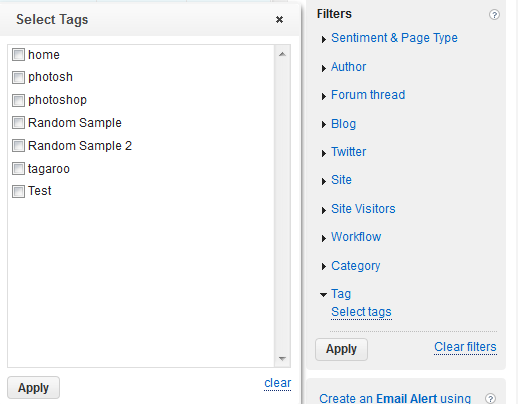Image resolution: width=519 pixels, height=404 pixels.
Task: Open the Author filter link
Action: click(348, 67)
